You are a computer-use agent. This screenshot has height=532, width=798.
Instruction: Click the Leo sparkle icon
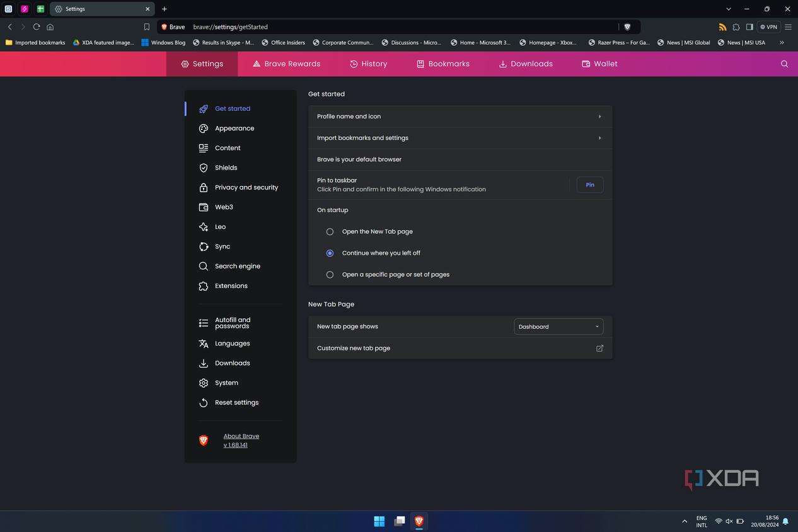click(204, 227)
